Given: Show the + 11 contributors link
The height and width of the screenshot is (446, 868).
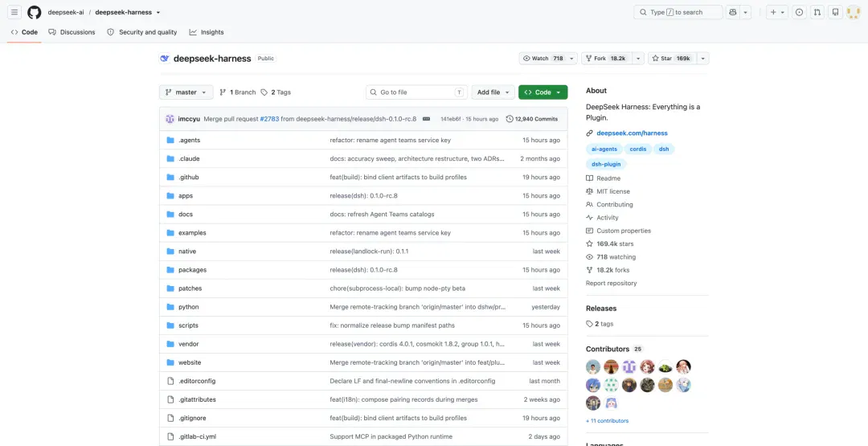Looking at the screenshot, I should (607, 421).
